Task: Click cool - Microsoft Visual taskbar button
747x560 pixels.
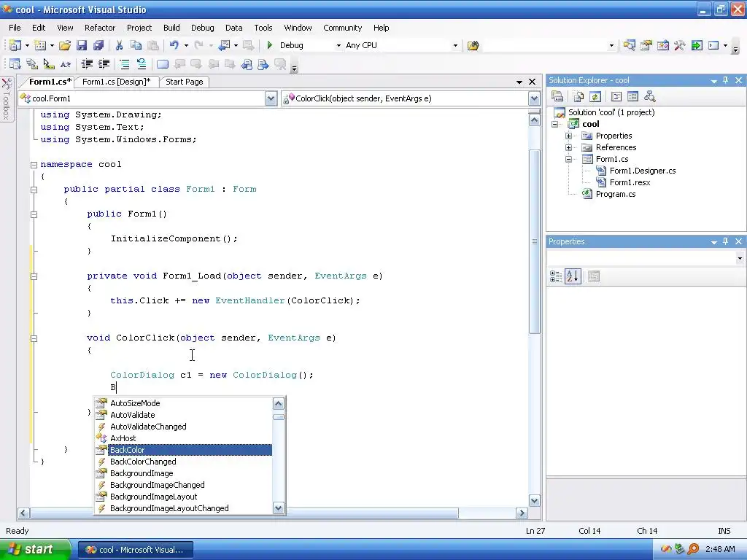Action: (x=135, y=550)
